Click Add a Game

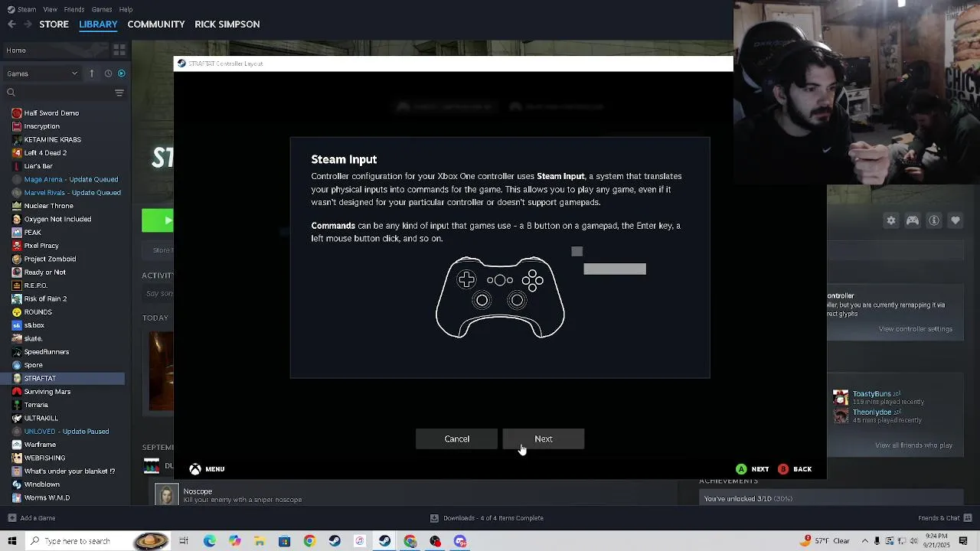coord(31,518)
